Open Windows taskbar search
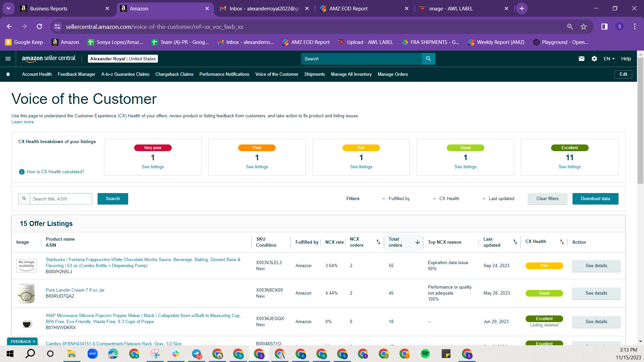Image resolution: width=644 pixels, height=362 pixels. point(31,354)
